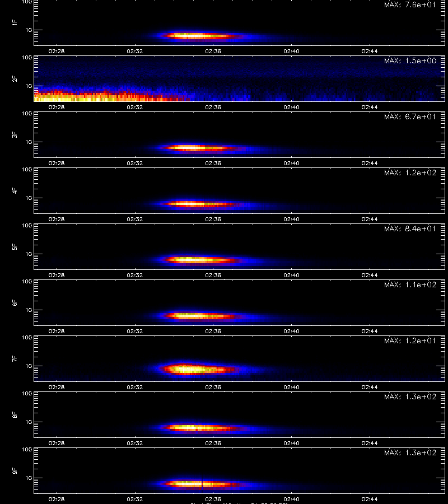Image resolution: width=448 pixels, height=504 pixels.
Task: Click the 5F panel axis label
Action: coord(14,246)
